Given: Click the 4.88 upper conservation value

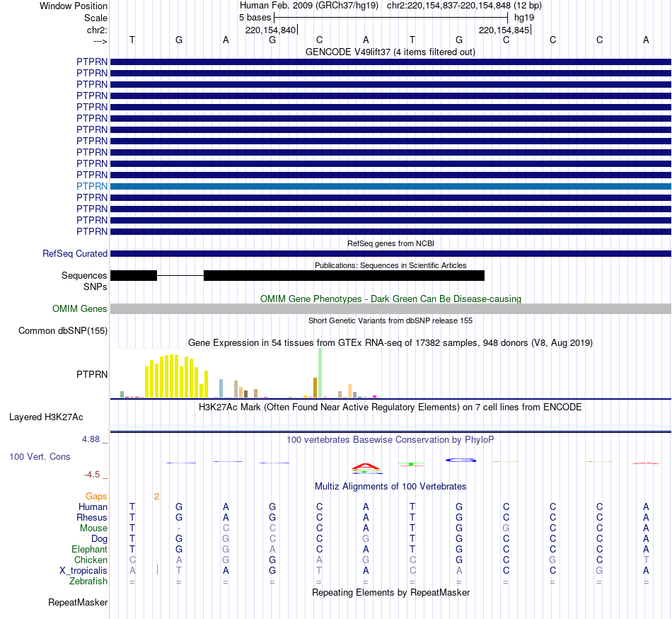Looking at the screenshot, I should pos(91,439).
